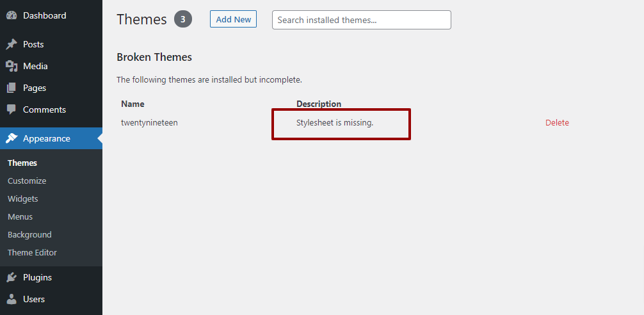Go to Menus under Appearance
The width and height of the screenshot is (644, 315).
[20, 217]
